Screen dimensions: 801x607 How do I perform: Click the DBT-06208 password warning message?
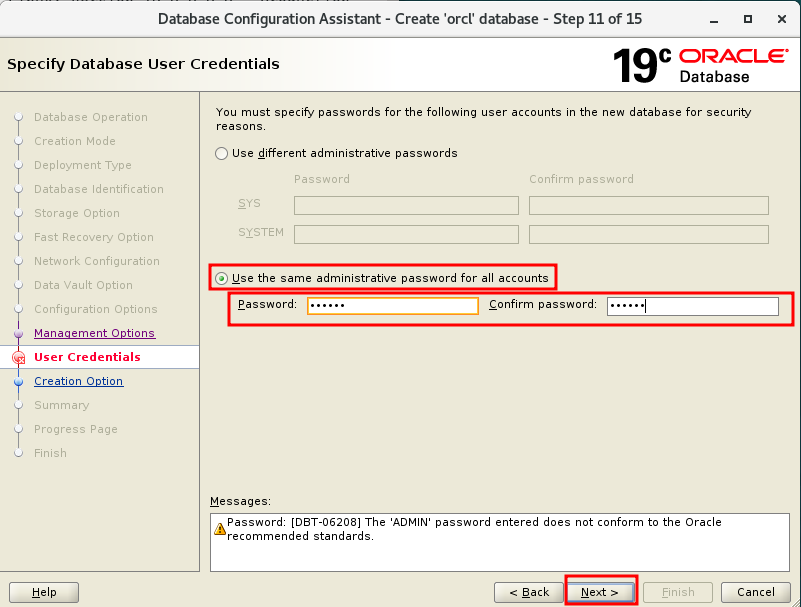[x=474, y=529]
